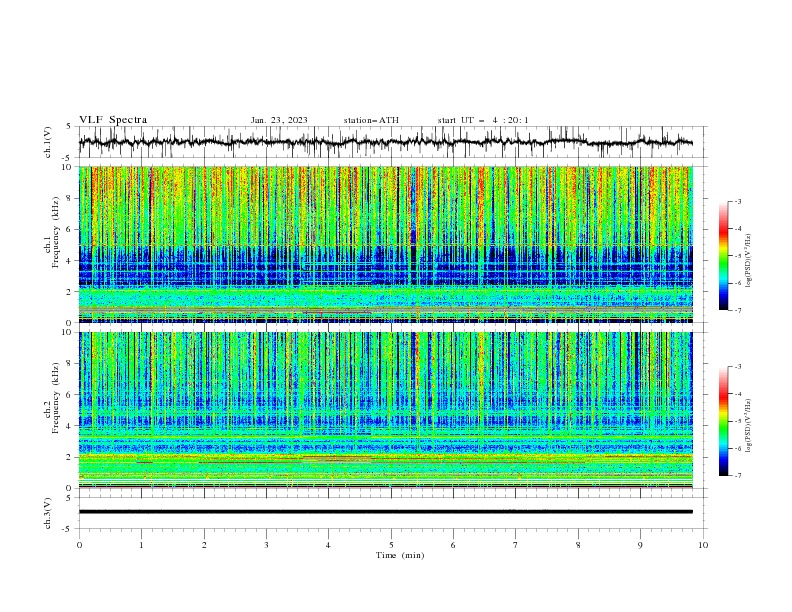
Task: Click the "ch.1(V)" axis label
Action: click(x=48, y=142)
